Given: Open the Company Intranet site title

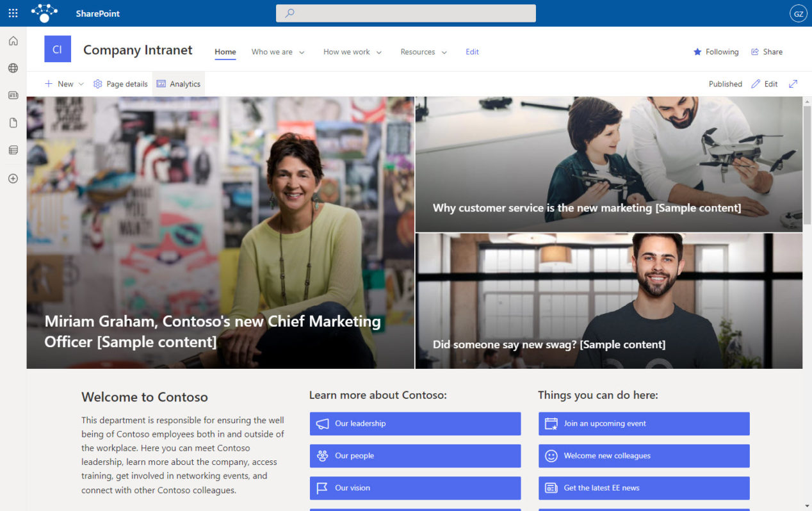Looking at the screenshot, I should point(138,50).
